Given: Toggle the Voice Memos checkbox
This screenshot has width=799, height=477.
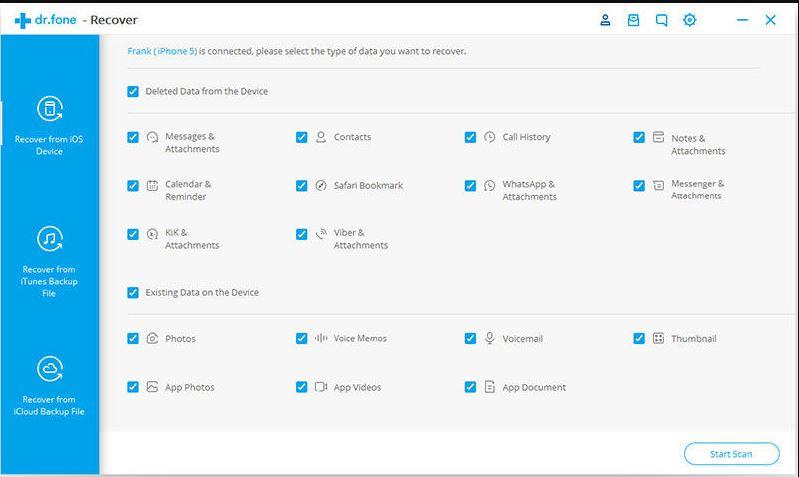Looking at the screenshot, I should click(x=302, y=338).
